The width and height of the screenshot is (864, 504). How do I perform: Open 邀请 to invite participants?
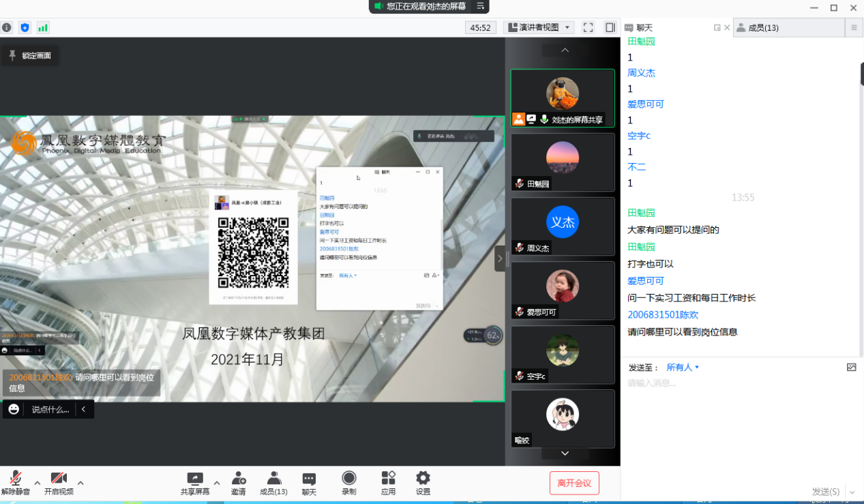(x=238, y=482)
